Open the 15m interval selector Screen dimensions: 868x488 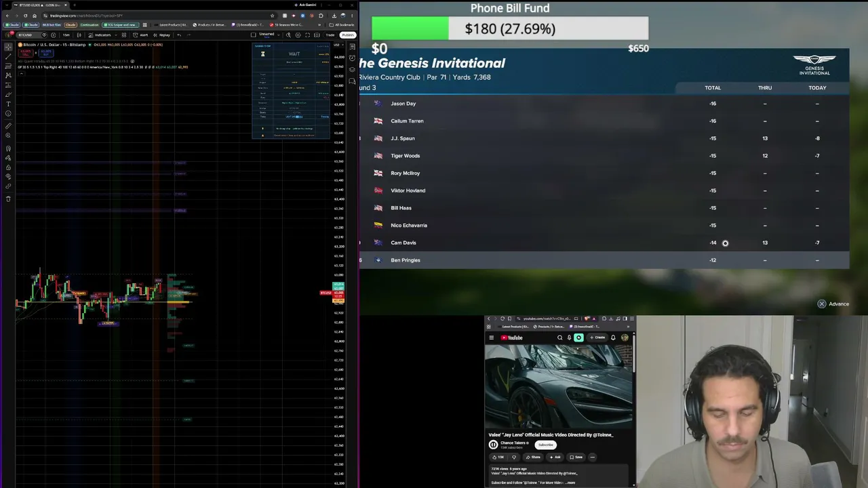pos(66,35)
